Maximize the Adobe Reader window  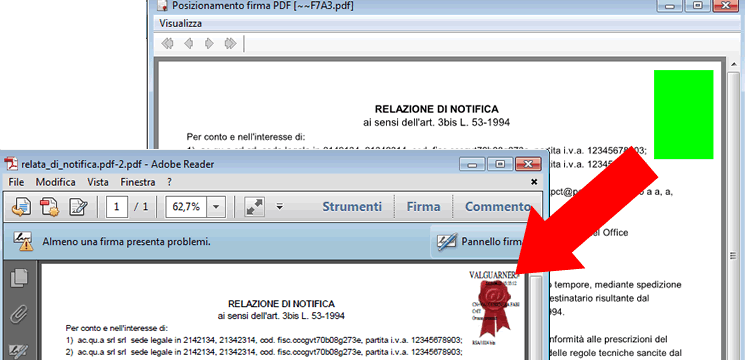[500, 164]
